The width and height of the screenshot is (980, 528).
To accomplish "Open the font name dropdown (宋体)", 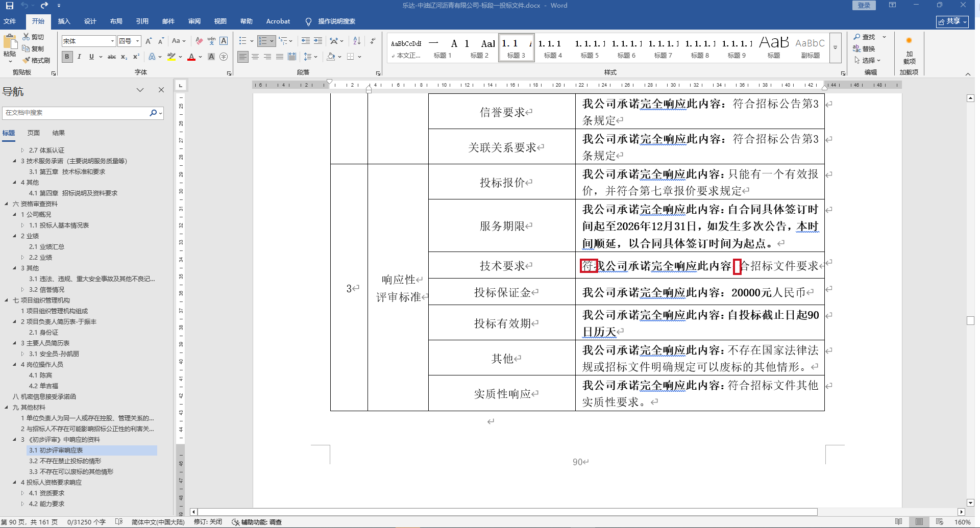I will point(112,41).
